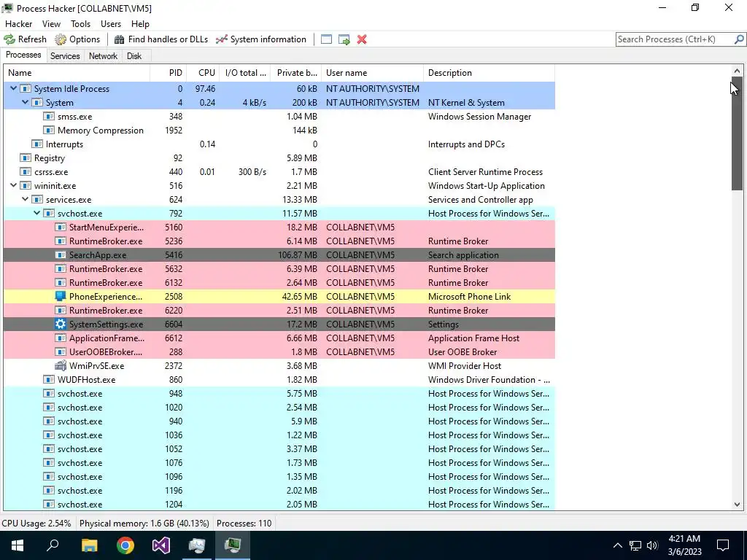Click the vertical scrollbar thumb
Viewport: 747px width, 560px height.
(737, 133)
